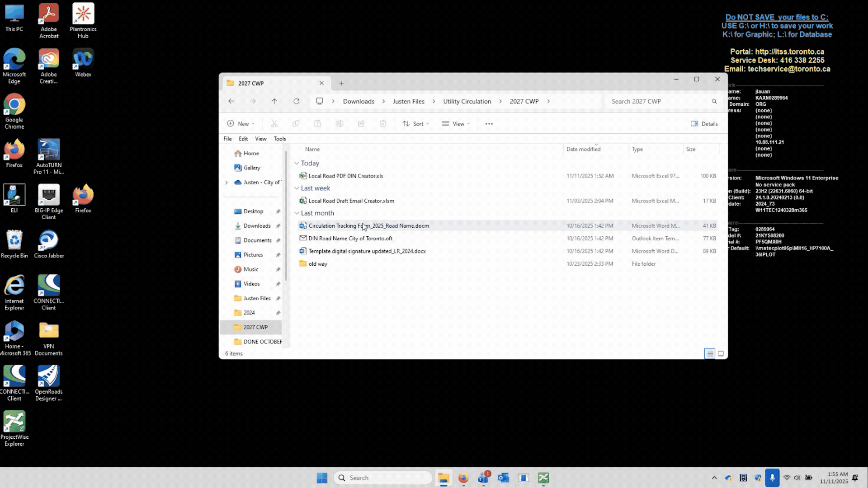
Task: Open Outlook from the taskbar
Action: (x=503, y=478)
